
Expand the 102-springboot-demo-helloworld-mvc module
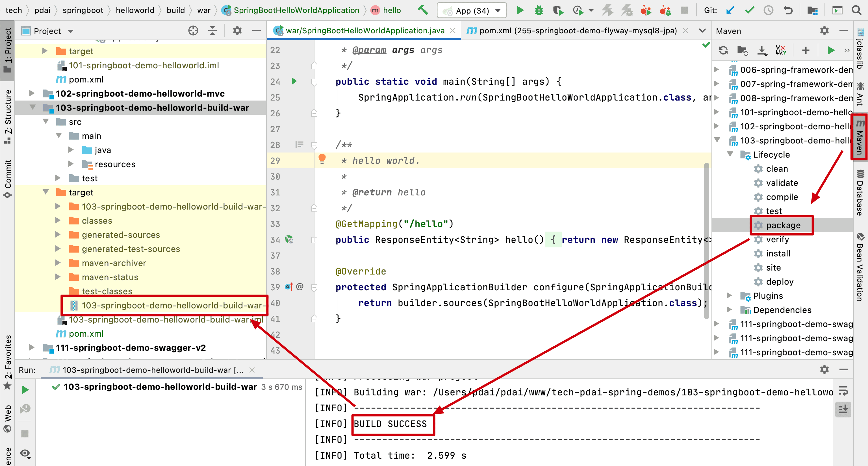(32, 93)
